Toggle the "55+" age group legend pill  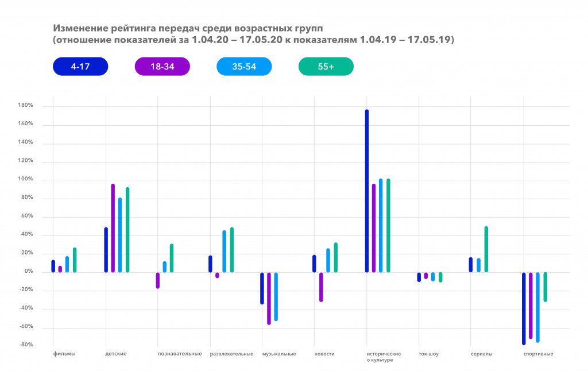326,67
